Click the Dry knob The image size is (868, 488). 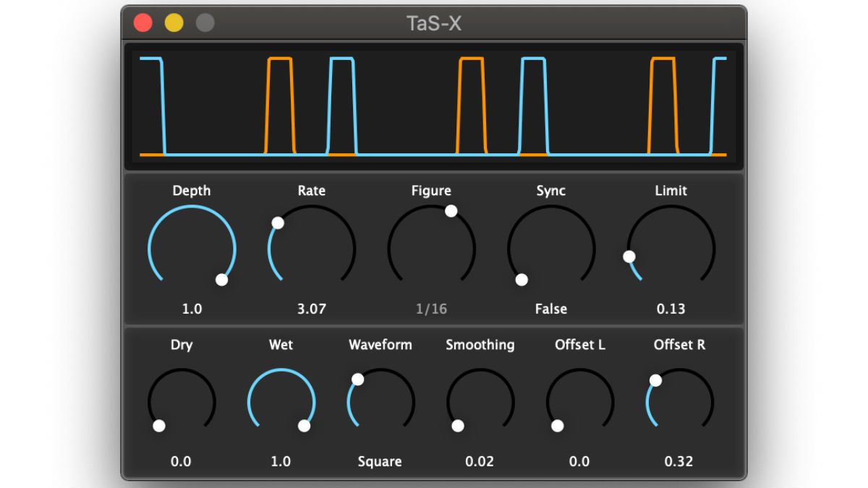tap(182, 401)
